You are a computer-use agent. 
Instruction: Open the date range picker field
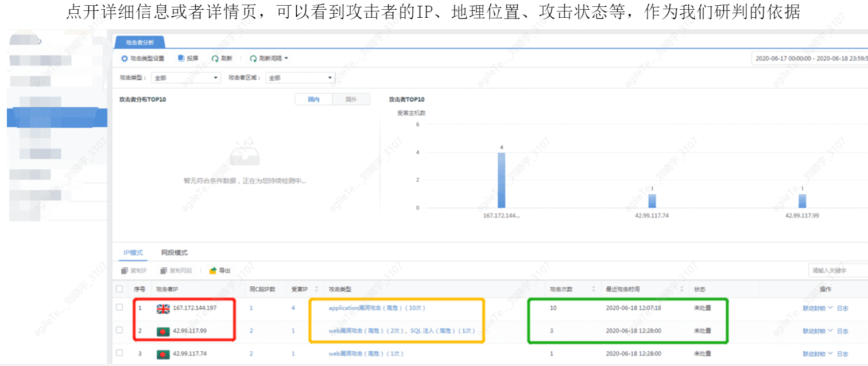click(809, 59)
